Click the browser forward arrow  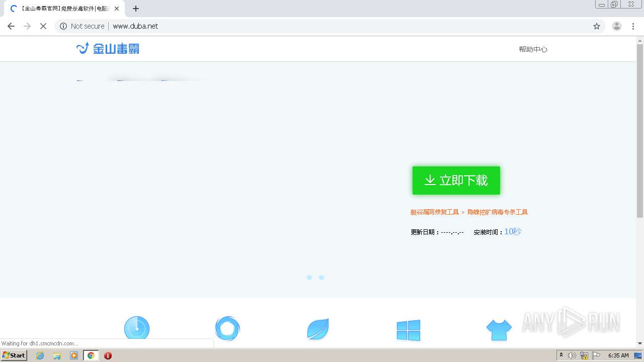(x=27, y=26)
